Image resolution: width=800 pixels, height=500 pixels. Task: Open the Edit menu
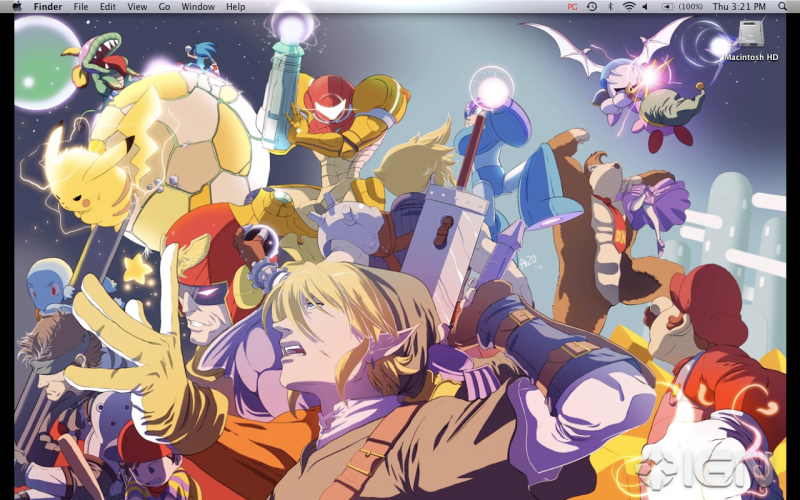[108, 7]
